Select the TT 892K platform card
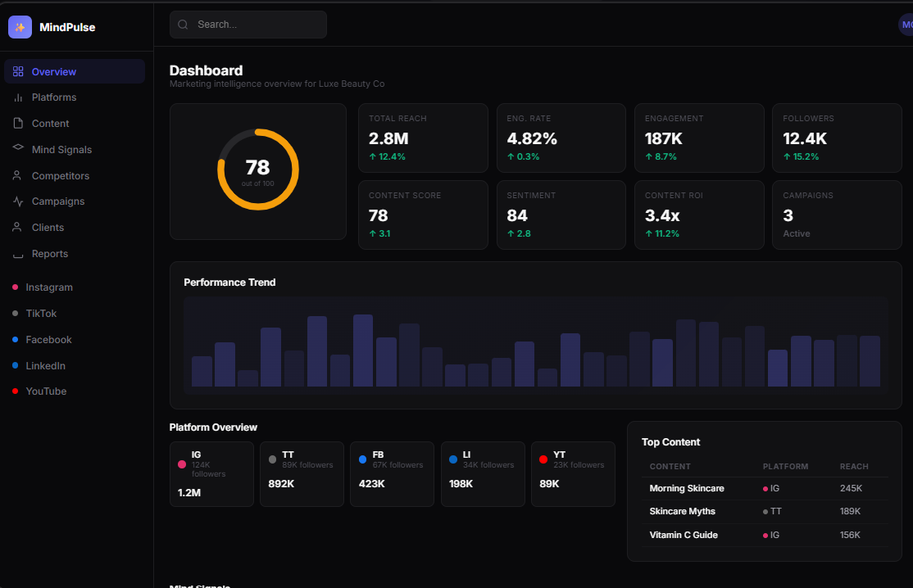Screen dimensions: 913x588 [302, 474]
